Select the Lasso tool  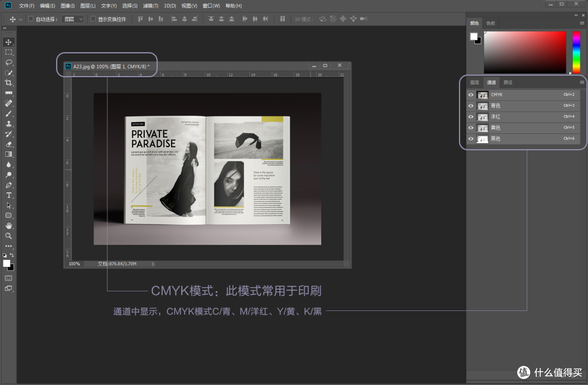8,62
